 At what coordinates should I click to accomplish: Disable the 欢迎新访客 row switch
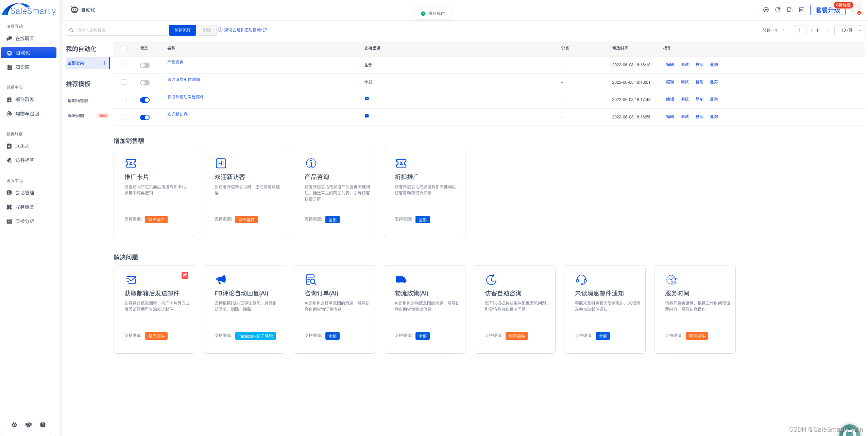point(145,117)
